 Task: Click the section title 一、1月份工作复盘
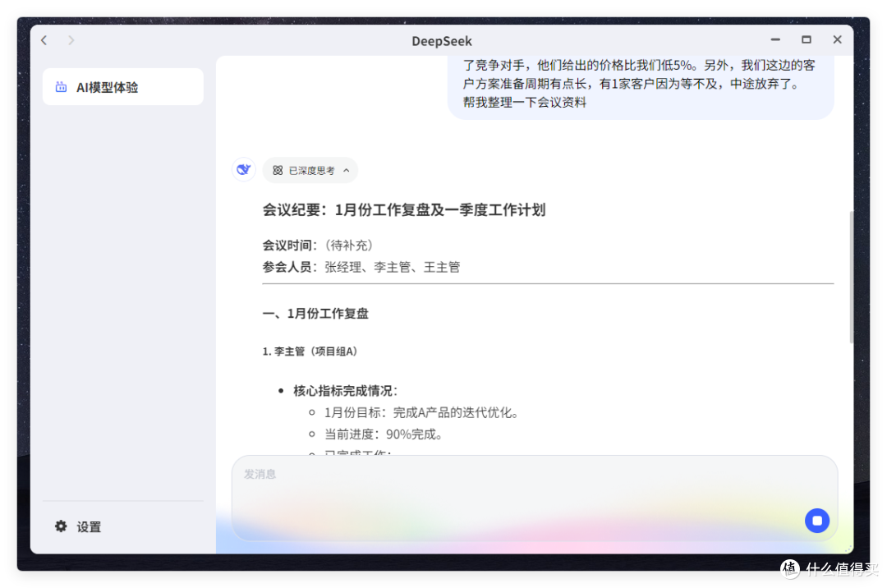[315, 313]
